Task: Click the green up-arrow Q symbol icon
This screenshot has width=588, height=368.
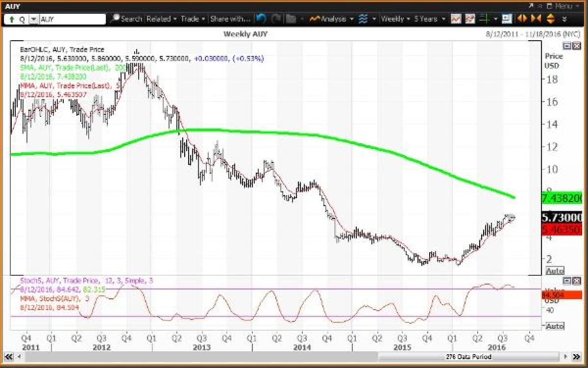Action: pyautogui.click(x=16, y=19)
